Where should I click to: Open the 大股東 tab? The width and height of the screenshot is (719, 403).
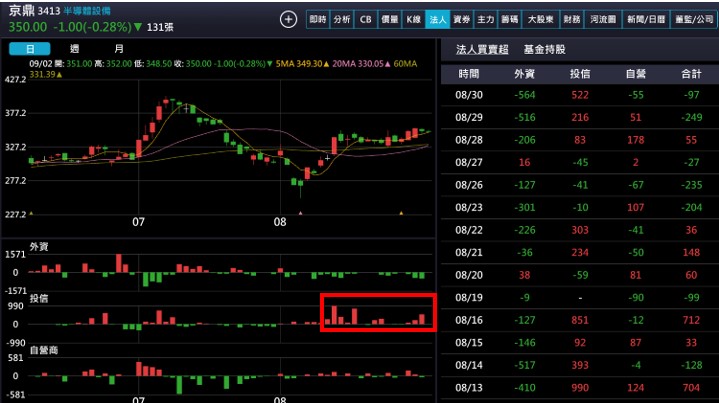pos(540,19)
